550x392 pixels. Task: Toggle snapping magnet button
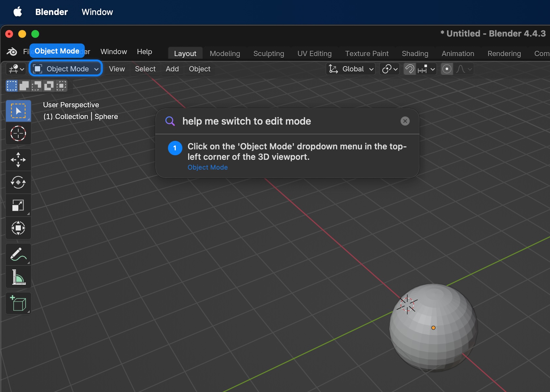point(409,69)
